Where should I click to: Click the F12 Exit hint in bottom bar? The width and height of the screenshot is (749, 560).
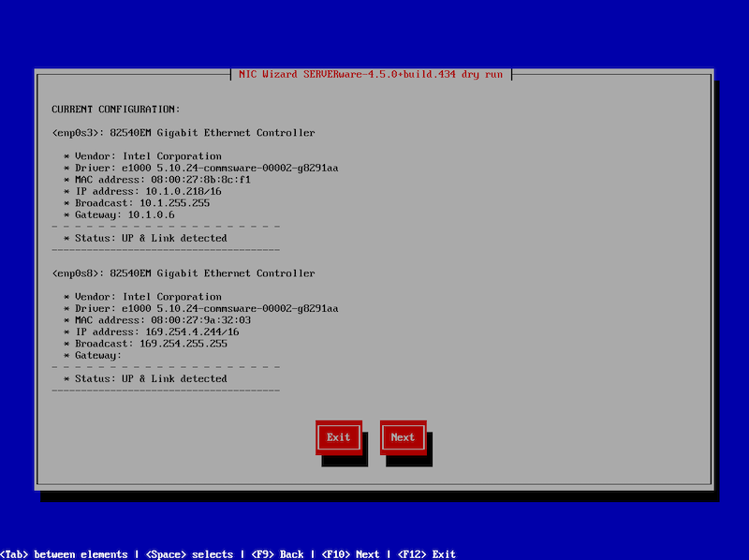click(x=427, y=554)
